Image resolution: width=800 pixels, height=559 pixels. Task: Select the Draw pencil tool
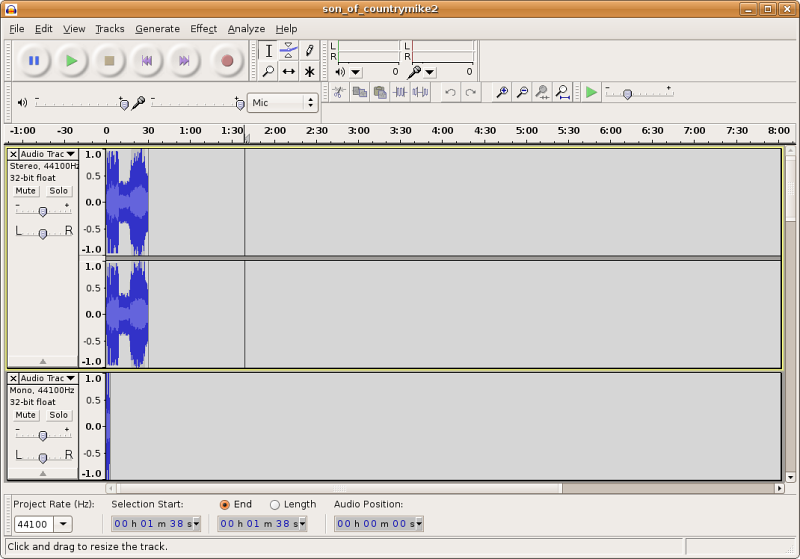[x=309, y=50]
